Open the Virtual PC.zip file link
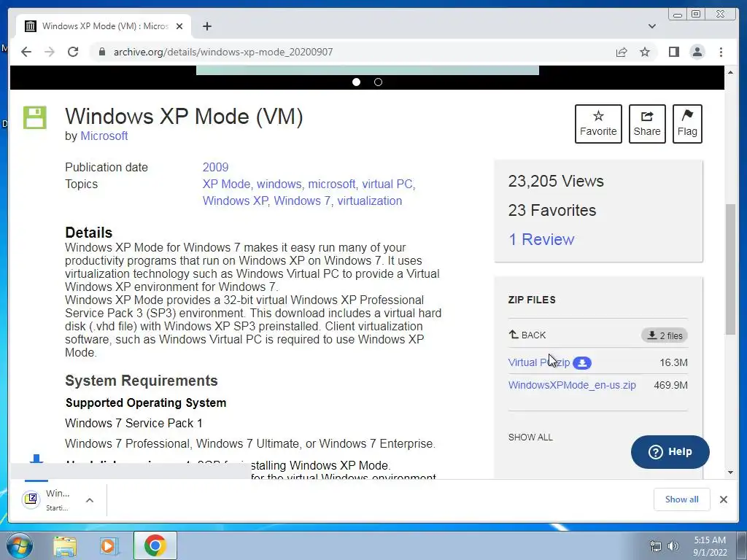This screenshot has height=560, width=747. point(539,362)
